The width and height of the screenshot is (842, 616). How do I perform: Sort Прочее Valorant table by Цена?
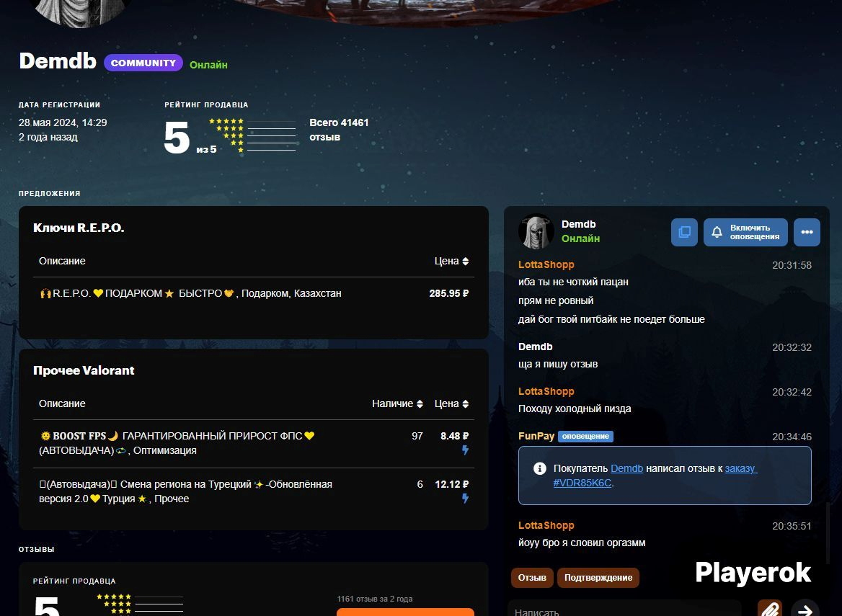[451, 403]
